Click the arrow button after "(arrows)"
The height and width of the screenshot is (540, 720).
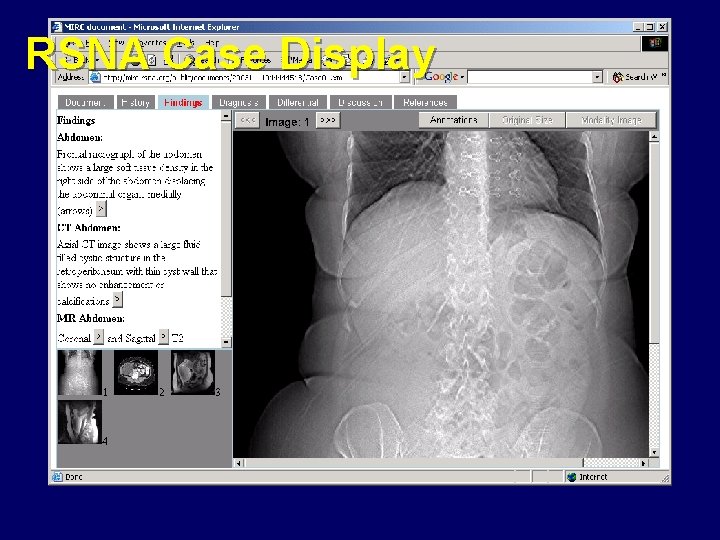pos(101,209)
